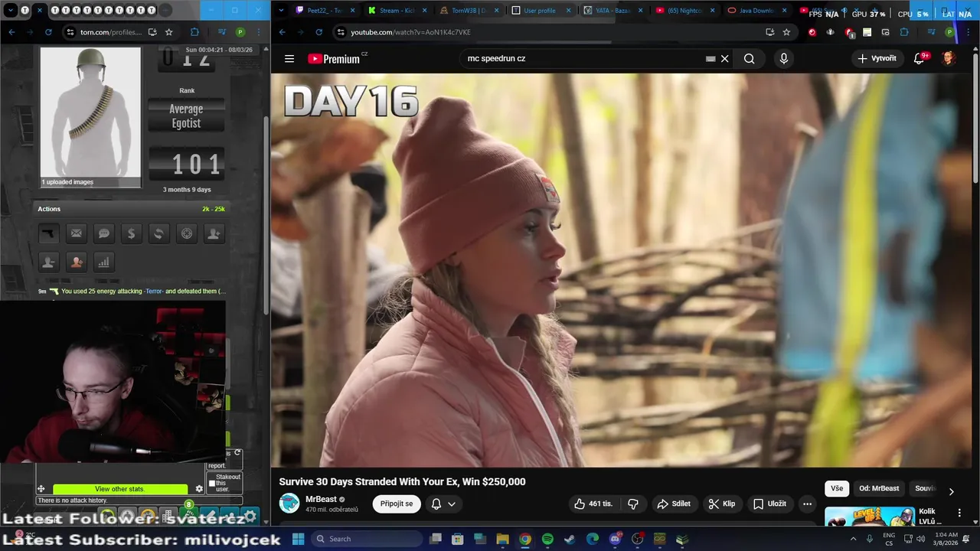
Task: Click the add to friend list icon
Action: [x=214, y=233]
